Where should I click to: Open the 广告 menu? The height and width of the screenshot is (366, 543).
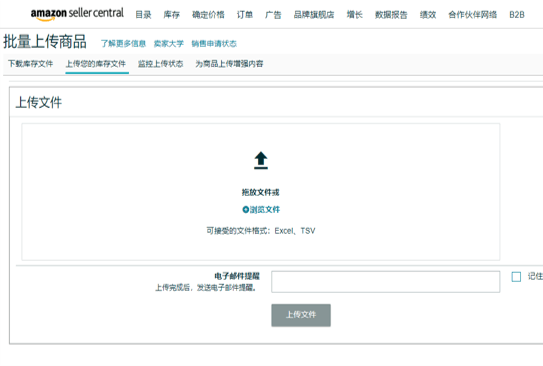273,15
